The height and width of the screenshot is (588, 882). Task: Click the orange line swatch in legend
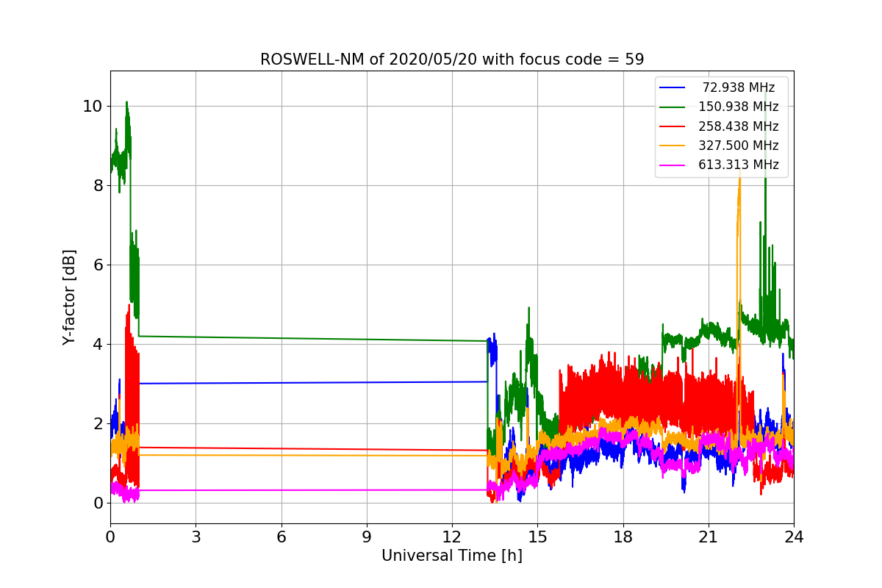tap(673, 146)
